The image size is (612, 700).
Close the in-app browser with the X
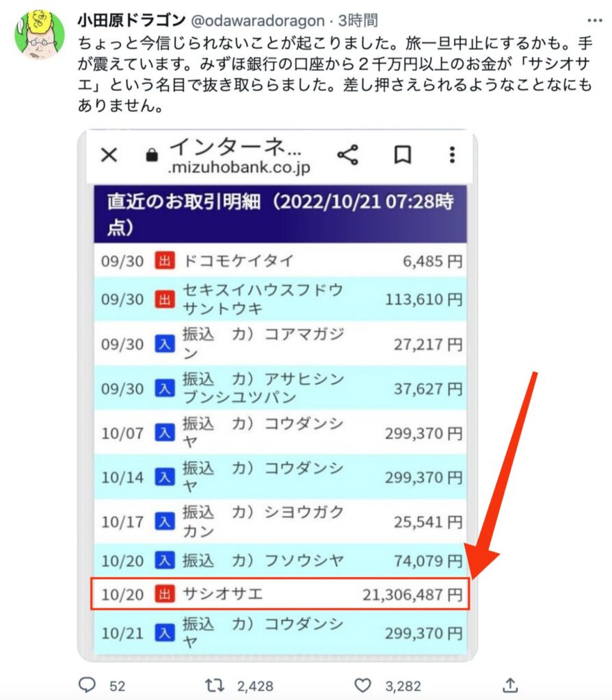(109, 155)
